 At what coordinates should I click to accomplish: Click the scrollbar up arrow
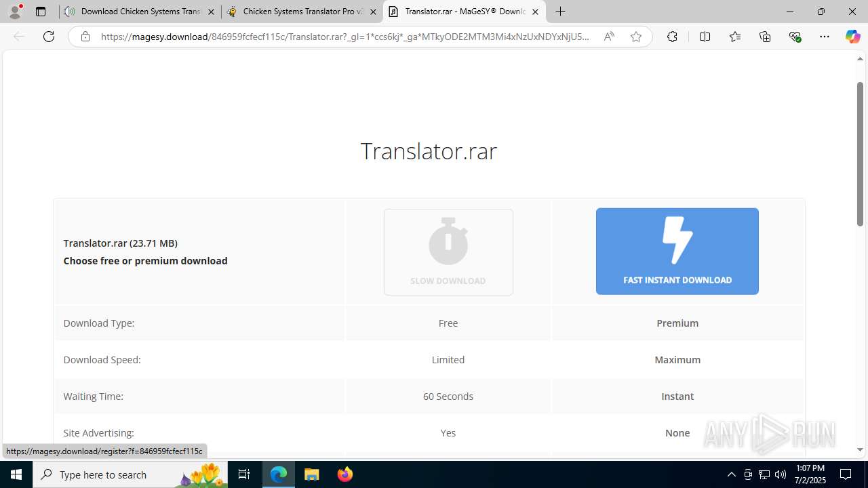coord(860,59)
